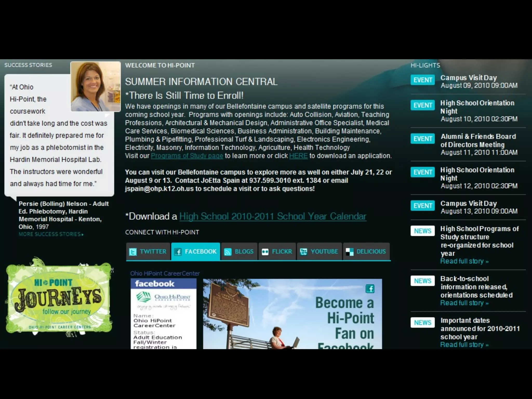Open High School 2010-2011 School Year Calendar

click(273, 216)
